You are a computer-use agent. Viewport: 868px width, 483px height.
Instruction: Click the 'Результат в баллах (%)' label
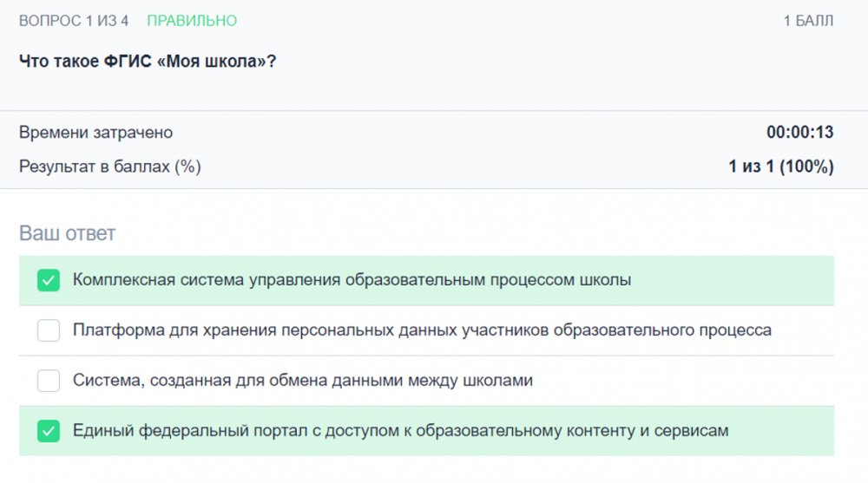(x=109, y=166)
